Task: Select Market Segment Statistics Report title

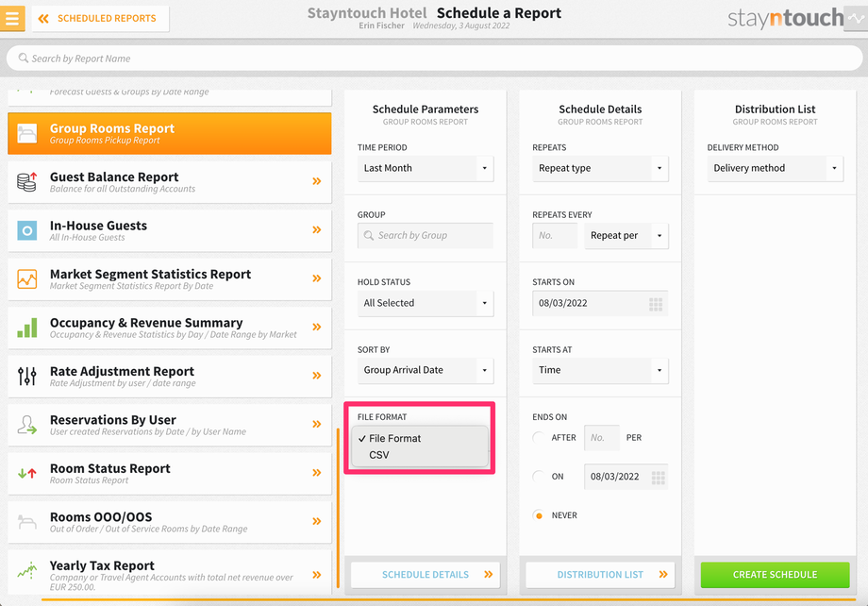Action: point(150,274)
